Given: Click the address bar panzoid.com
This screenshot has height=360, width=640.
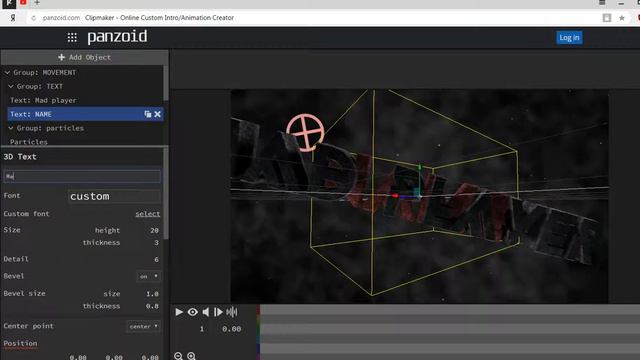Looking at the screenshot, I should pos(61,18).
